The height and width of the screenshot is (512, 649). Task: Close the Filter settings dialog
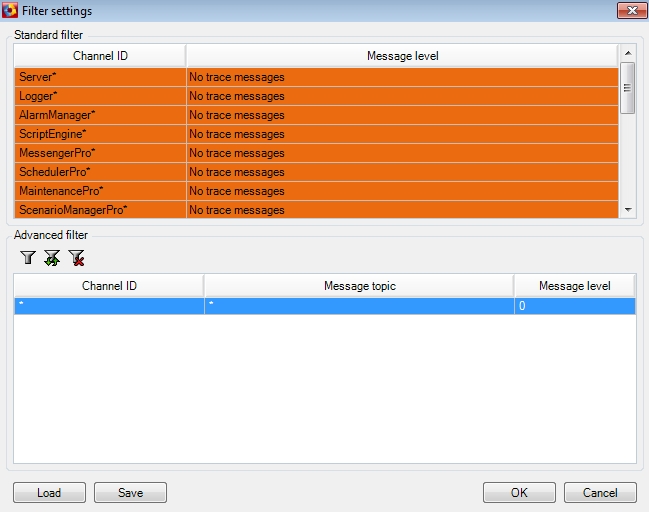tap(632, 10)
